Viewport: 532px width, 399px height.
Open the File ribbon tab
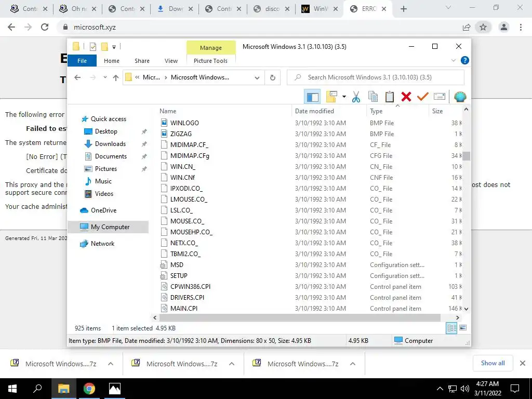coord(82,61)
